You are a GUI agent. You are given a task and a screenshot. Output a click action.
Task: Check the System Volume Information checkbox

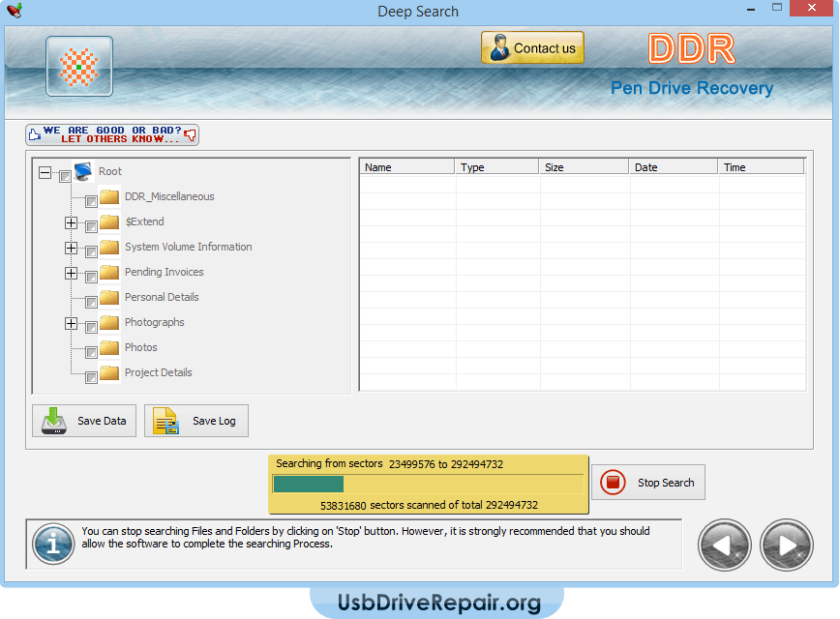tap(91, 251)
